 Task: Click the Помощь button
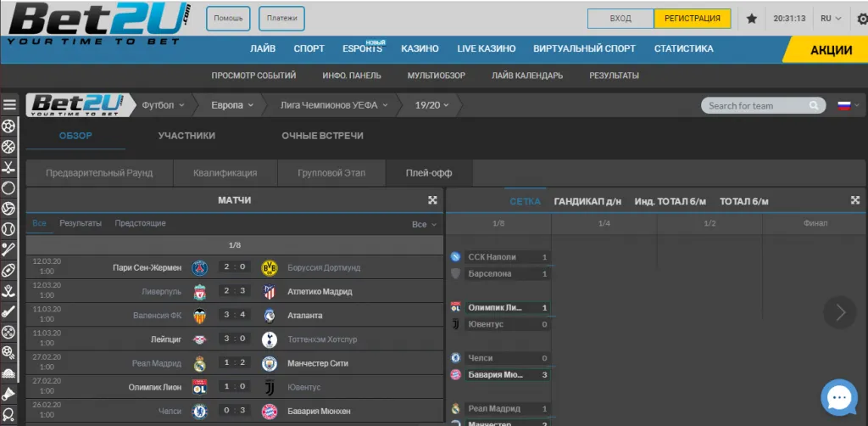(228, 19)
